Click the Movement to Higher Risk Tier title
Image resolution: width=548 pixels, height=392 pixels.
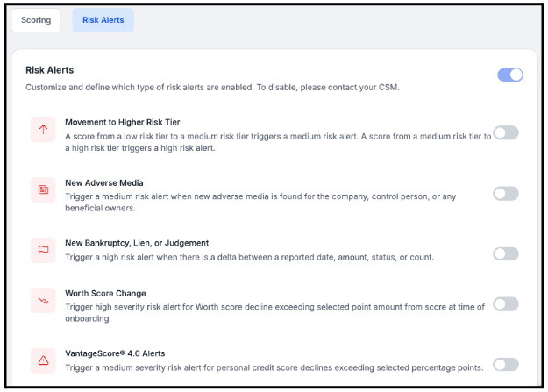(123, 122)
